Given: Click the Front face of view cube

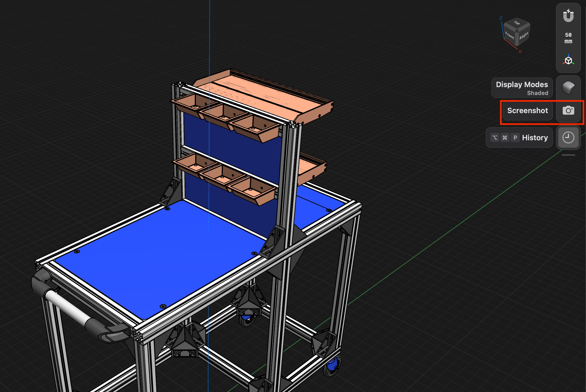Looking at the screenshot, I should (510, 35).
